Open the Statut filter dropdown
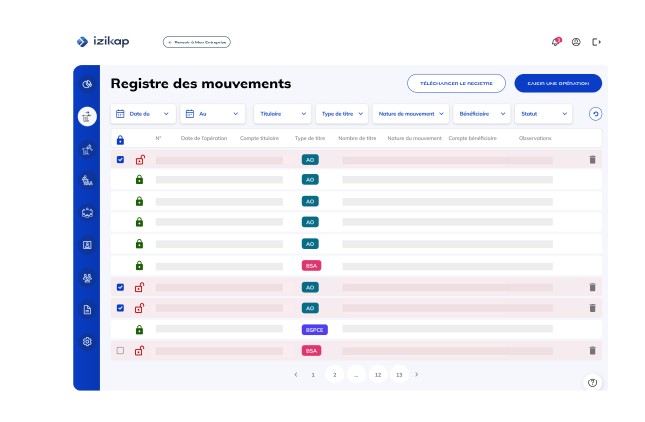This screenshot has width=645, height=422. pos(543,114)
